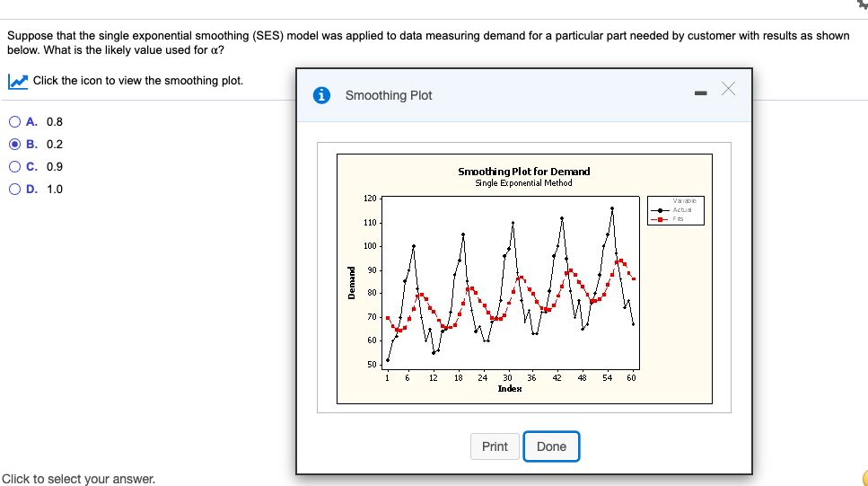
Task: Click the blue info icon in dialog
Action: click(x=321, y=95)
